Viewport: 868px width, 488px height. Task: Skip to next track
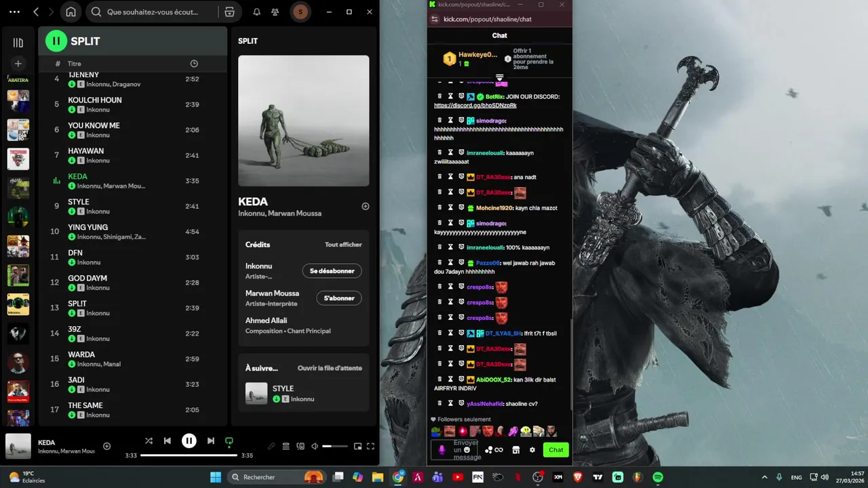[211, 441]
